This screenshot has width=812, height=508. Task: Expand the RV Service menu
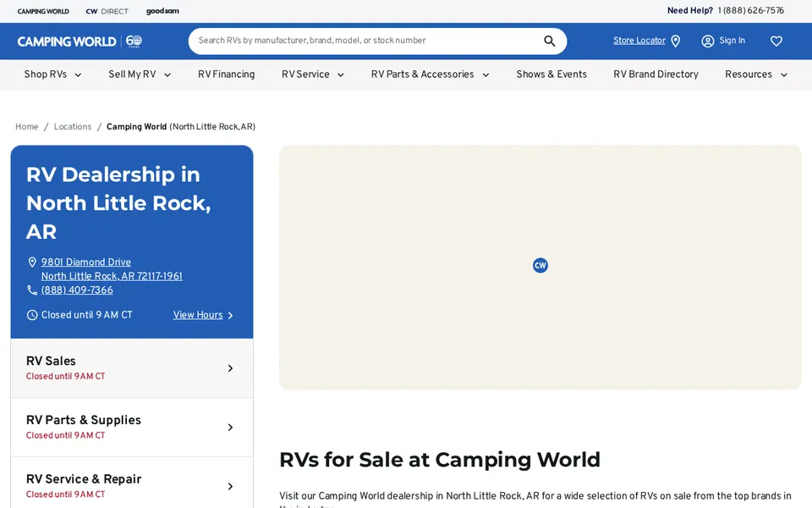click(x=313, y=75)
